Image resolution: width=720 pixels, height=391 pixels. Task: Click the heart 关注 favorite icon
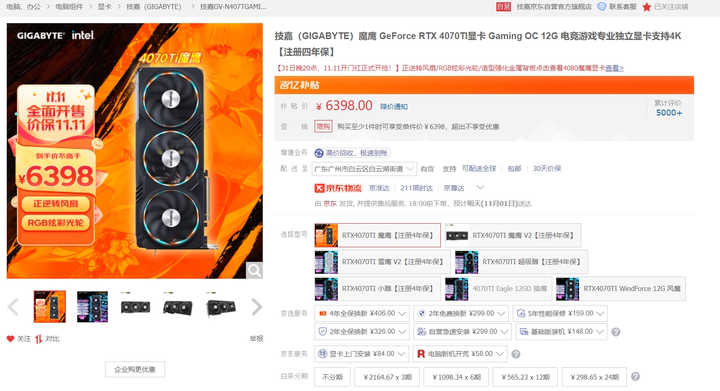coord(11,339)
